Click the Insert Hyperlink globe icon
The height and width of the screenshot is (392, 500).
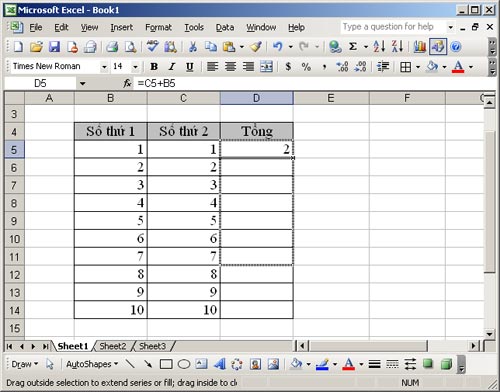335,47
